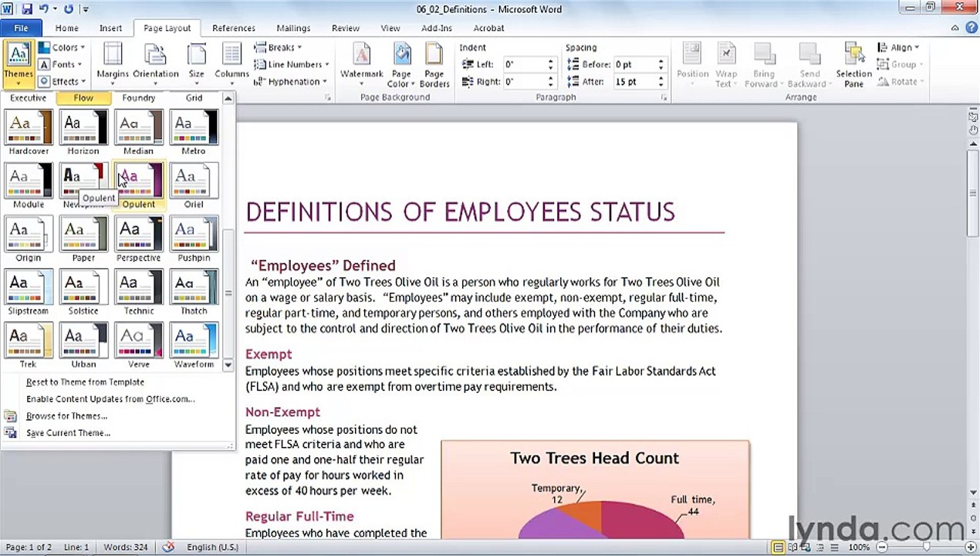Choose Browse for Themes
This screenshot has height=556, width=980.
117,416
